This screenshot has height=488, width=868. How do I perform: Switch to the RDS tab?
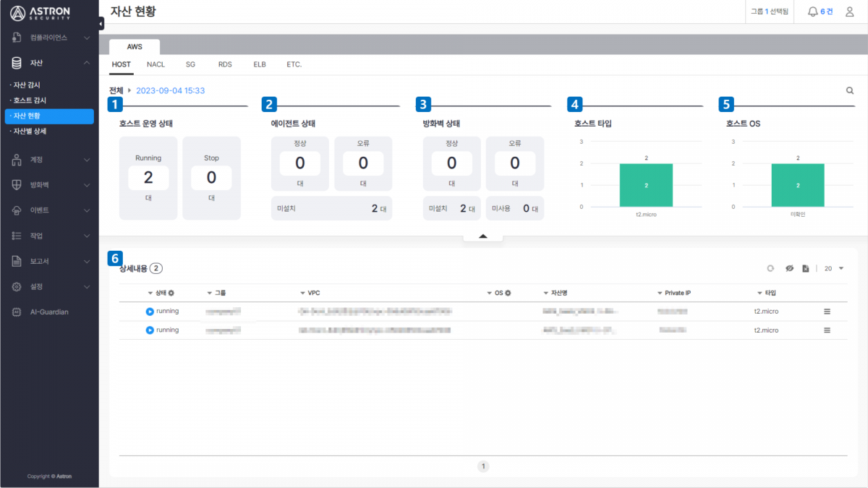click(x=225, y=64)
